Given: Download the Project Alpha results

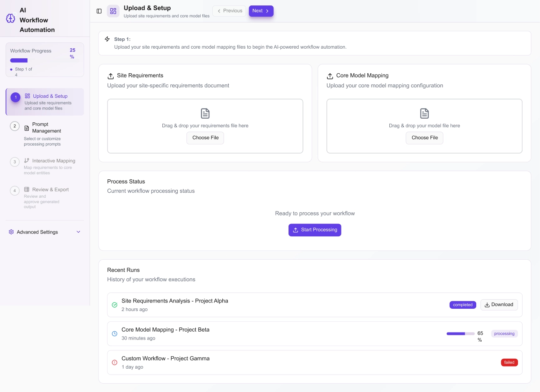Looking at the screenshot, I should click(x=499, y=305).
